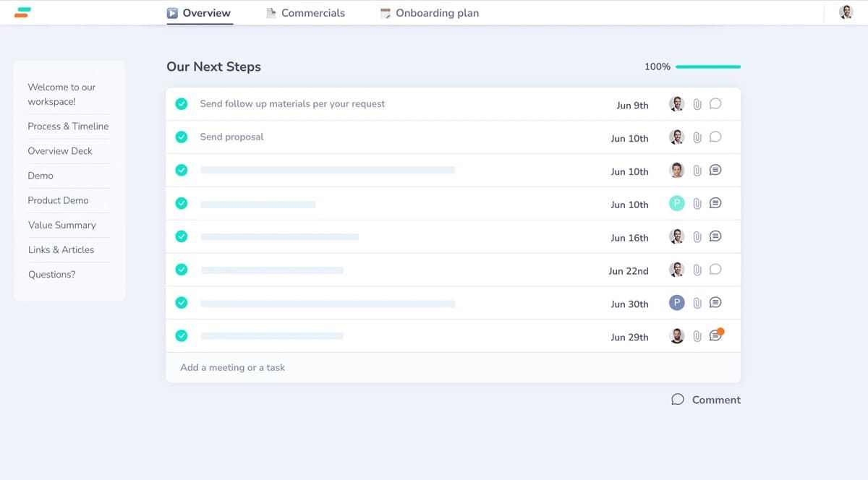Open the user profile avatar at top right

click(x=846, y=12)
